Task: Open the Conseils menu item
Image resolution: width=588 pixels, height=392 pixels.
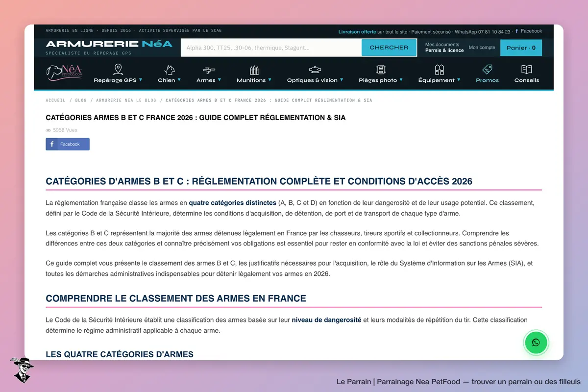Action: [527, 80]
